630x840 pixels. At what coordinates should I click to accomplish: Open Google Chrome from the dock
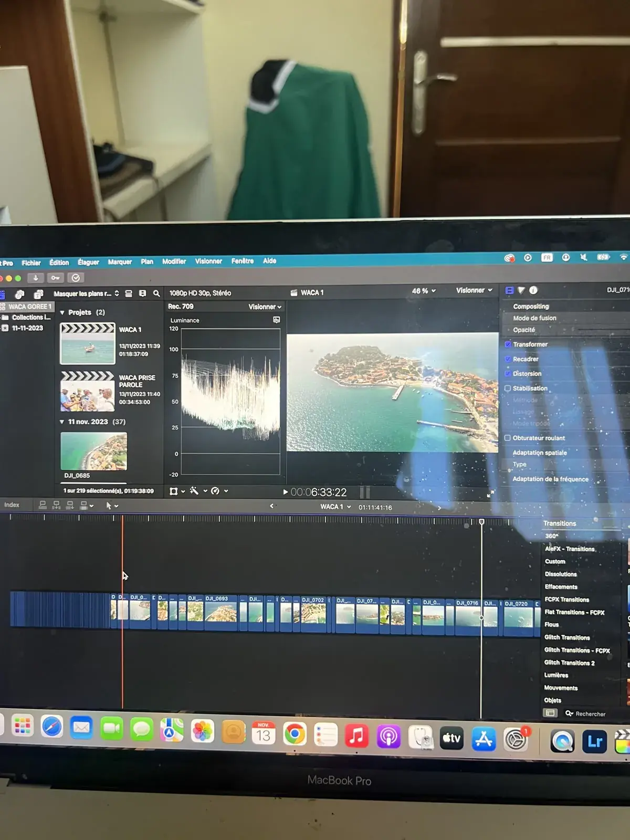295,733
